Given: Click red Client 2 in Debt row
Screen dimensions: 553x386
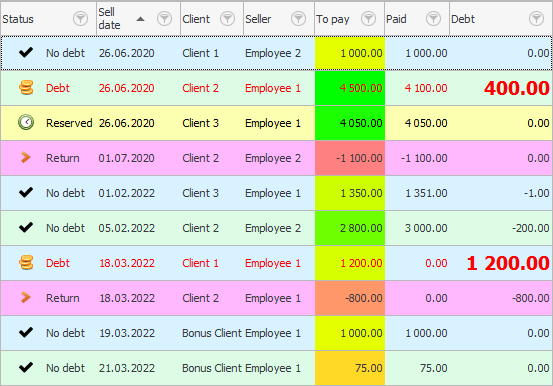Looking at the screenshot, I should click(x=200, y=88).
